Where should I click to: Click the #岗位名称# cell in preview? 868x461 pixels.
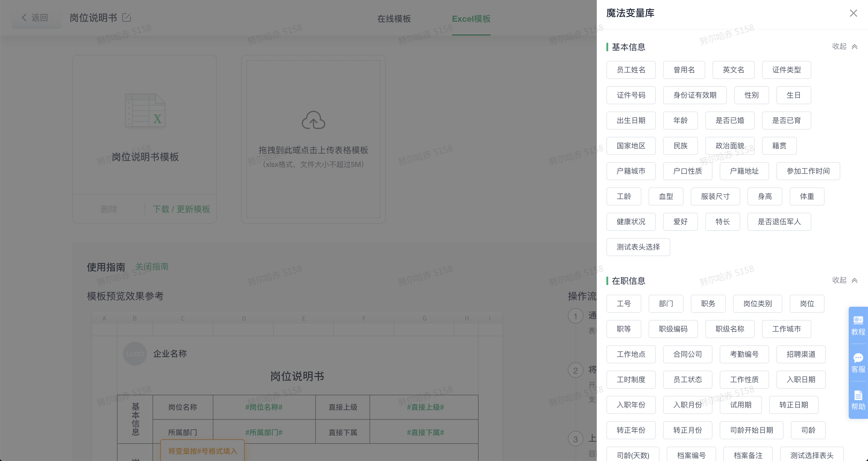pos(264,407)
